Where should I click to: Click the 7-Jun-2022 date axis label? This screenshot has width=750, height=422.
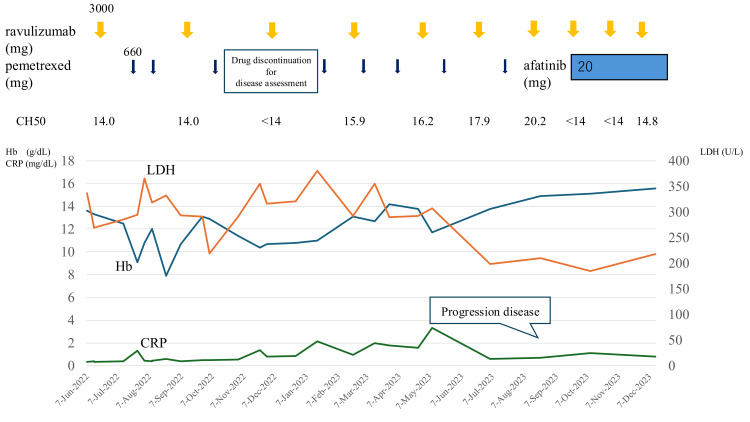[x=73, y=390]
